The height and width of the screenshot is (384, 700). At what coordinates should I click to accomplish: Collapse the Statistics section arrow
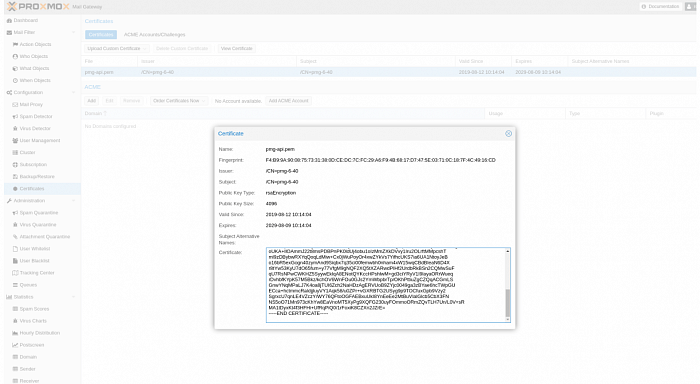(x=74, y=297)
